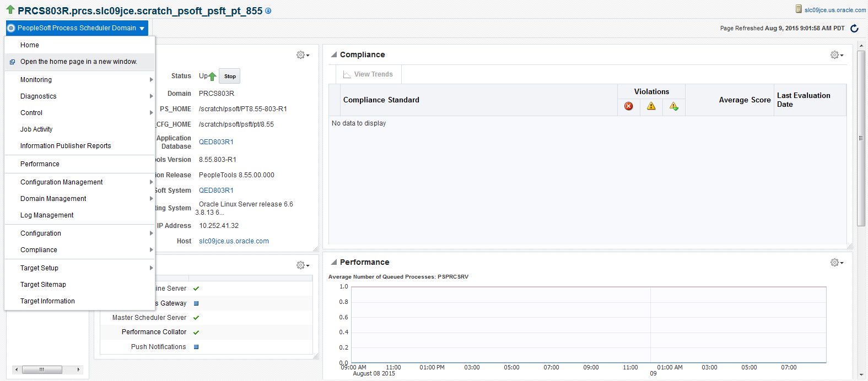The height and width of the screenshot is (381, 868).
Task: Click the Page Refreshed timestamp text
Action: pyautogui.click(x=782, y=28)
